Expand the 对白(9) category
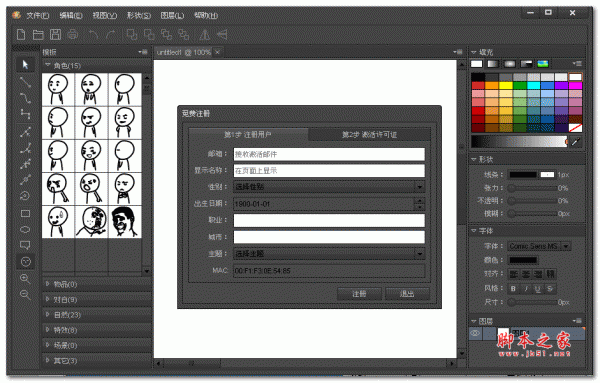 pos(48,300)
